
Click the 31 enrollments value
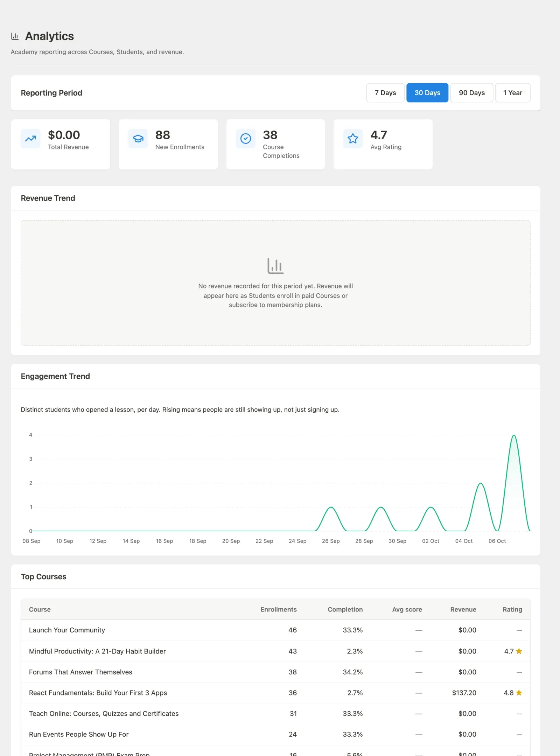pos(293,714)
